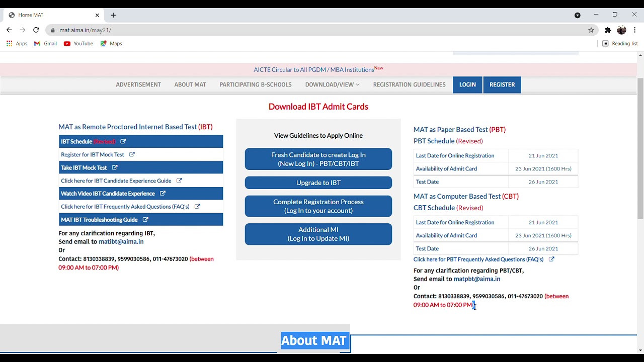644x362 pixels.
Task: Go back with the browser back arrow
Action: pyautogui.click(x=9, y=30)
